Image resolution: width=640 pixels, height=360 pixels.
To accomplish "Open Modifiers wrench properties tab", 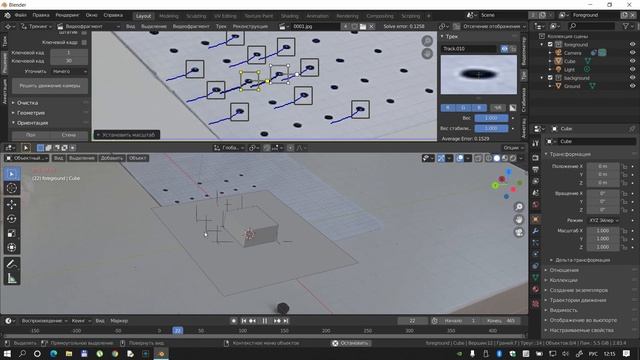I will click(x=536, y=231).
